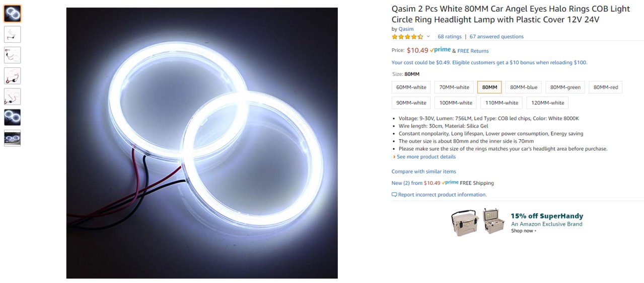Select the 60MM-white size option
Viewport: 644px width, 283px height.
pyautogui.click(x=411, y=87)
